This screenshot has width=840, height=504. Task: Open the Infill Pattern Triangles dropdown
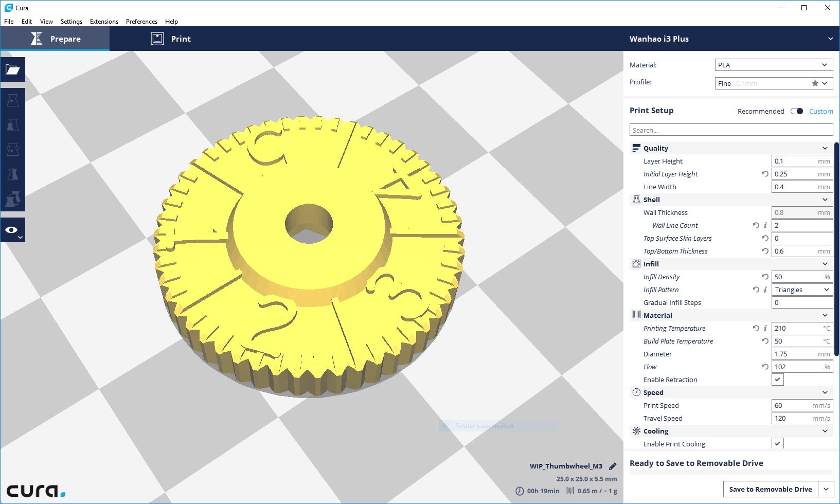[x=802, y=290]
